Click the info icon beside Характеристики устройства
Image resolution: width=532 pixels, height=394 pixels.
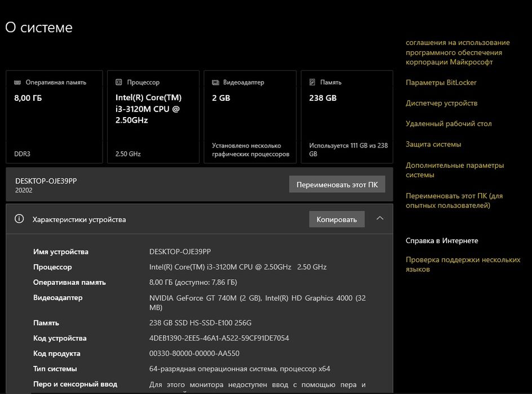(19, 219)
